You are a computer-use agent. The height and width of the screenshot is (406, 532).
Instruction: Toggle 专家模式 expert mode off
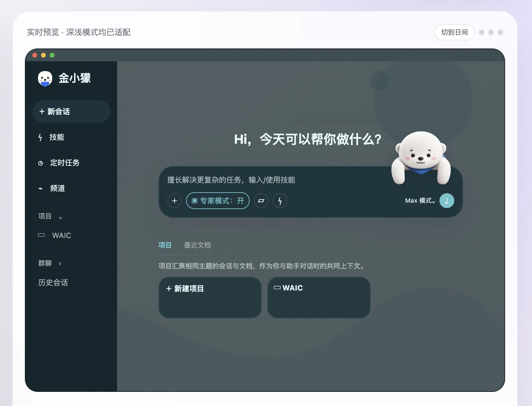(218, 201)
